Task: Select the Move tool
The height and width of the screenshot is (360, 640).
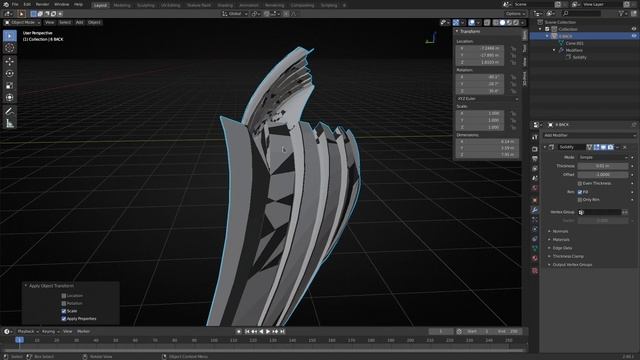Action: [10, 62]
